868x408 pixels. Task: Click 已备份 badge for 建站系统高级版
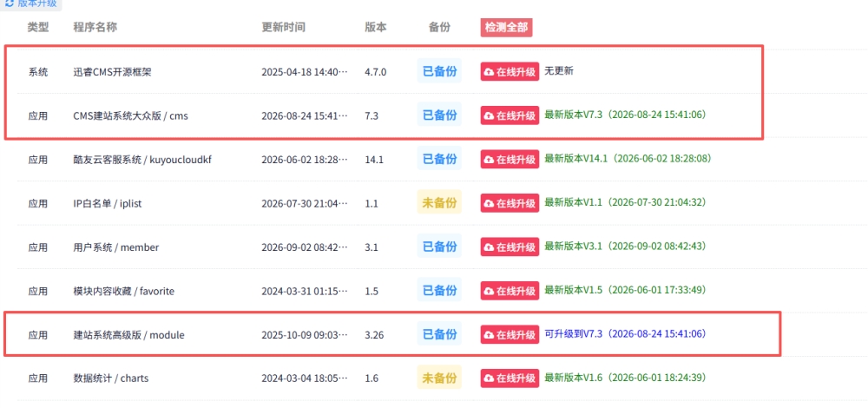coord(439,335)
